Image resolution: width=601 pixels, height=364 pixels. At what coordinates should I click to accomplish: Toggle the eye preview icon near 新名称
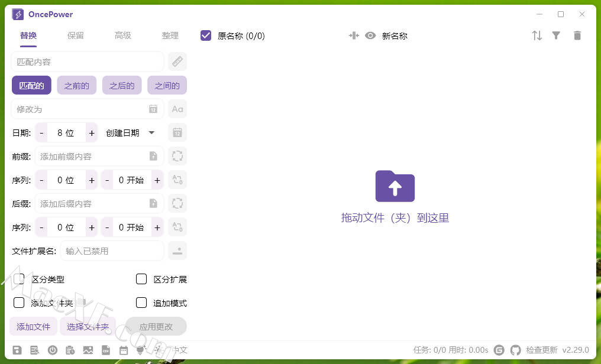(x=370, y=35)
